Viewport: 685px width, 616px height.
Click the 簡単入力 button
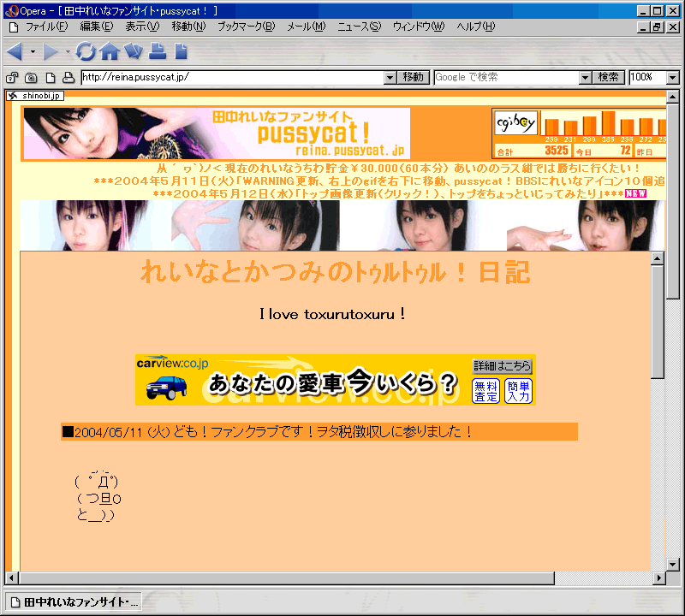(519, 391)
